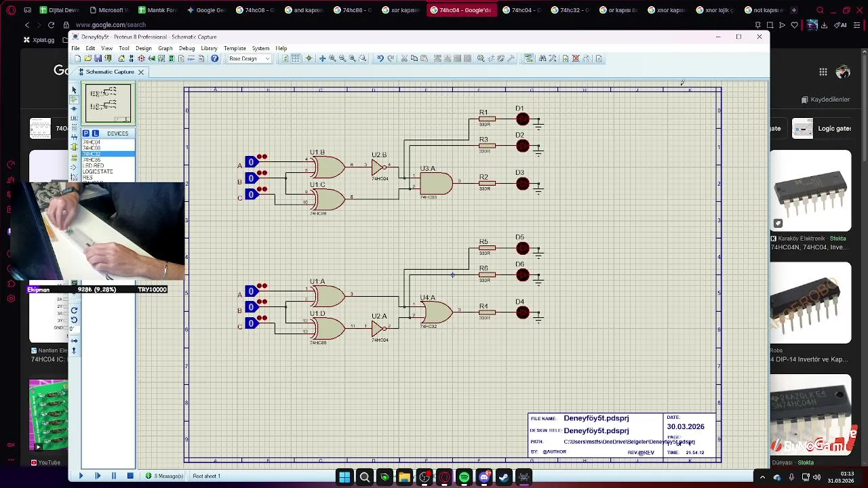Save the project with the disk icon
Screen dimensions: 868x488
tap(98, 58)
